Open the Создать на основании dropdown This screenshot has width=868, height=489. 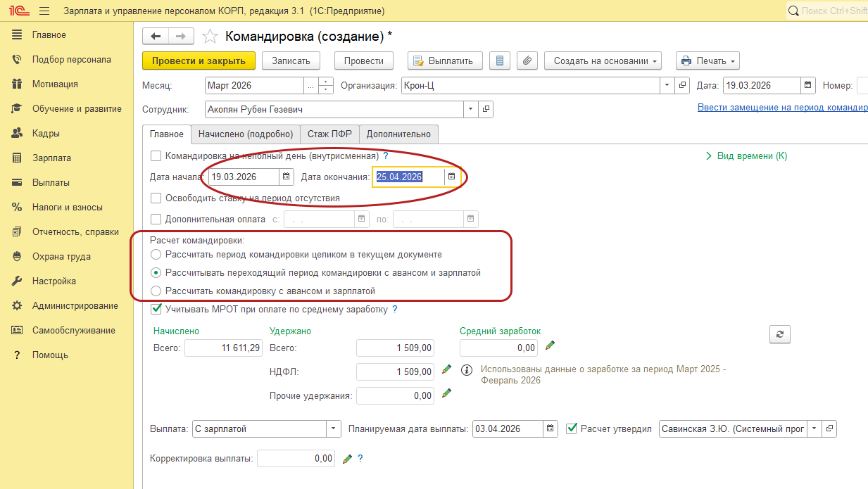coord(603,61)
